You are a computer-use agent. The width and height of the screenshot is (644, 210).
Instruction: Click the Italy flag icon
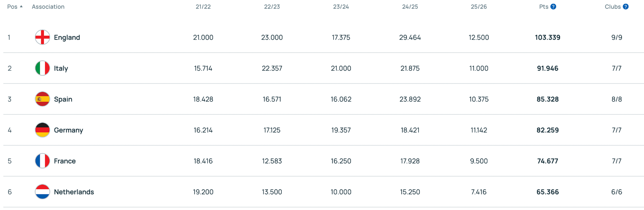tap(42, 68)
